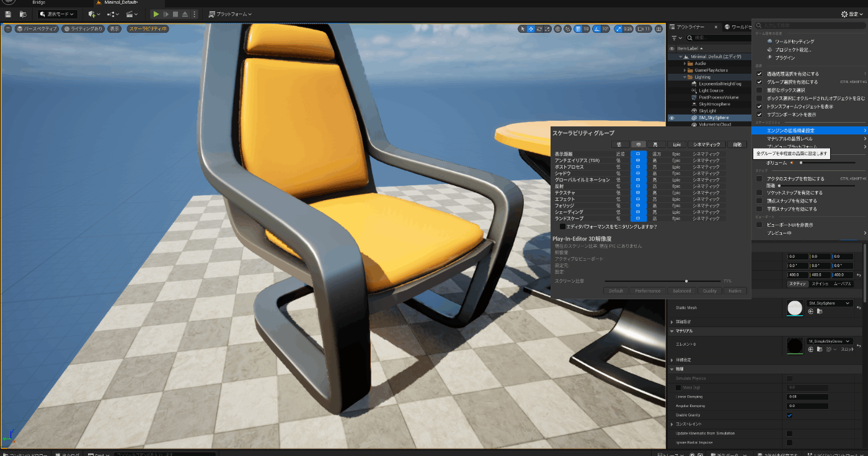The width and height of the screenshot is (868, 456).
Task: Click the add content (cube plus) toolbar icon
Action: click(95, 14)
